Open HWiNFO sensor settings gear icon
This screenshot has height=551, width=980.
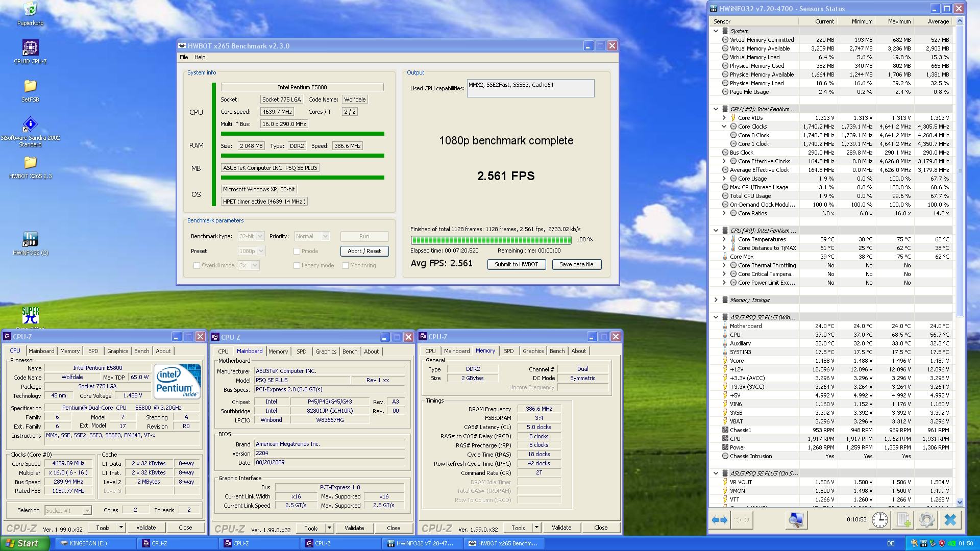(x=926, y=520)
